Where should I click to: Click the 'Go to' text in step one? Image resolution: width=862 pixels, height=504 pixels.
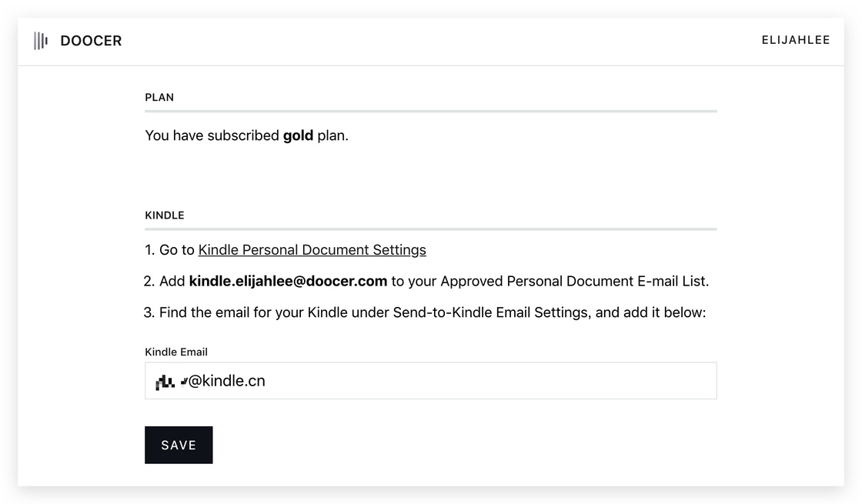coord(177,250)
